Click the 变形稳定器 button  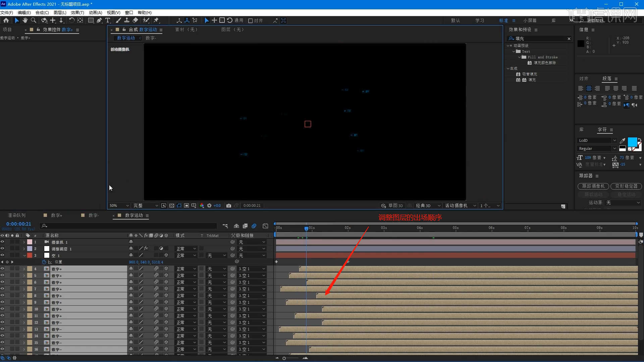[x=626, y=186]
